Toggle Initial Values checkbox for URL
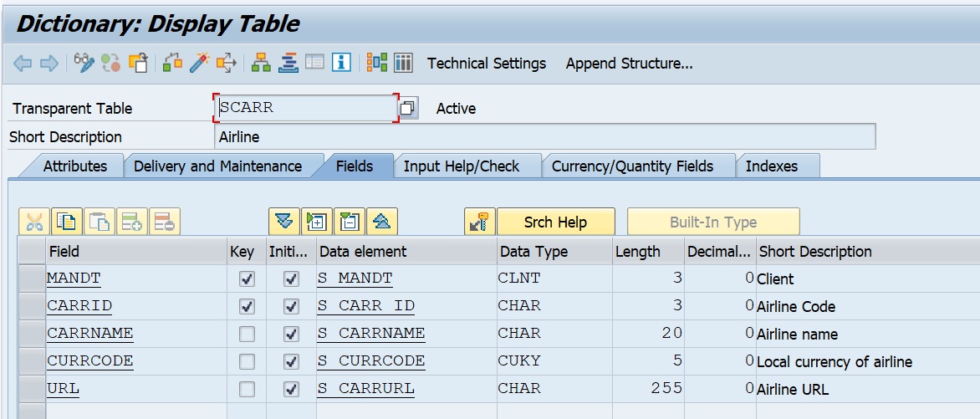The height and width of the screenshot is (419, 980). point(291,389)
